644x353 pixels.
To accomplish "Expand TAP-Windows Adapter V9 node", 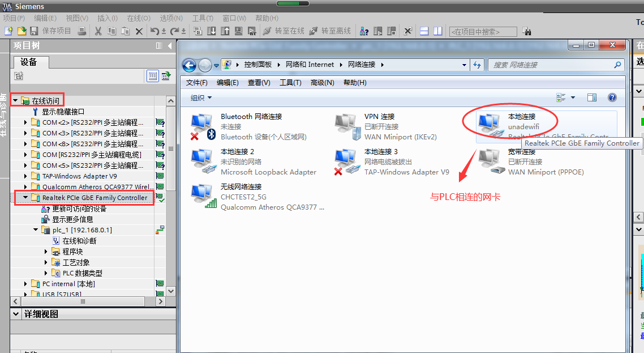I will pyautogui.click(x=25, y=176).
